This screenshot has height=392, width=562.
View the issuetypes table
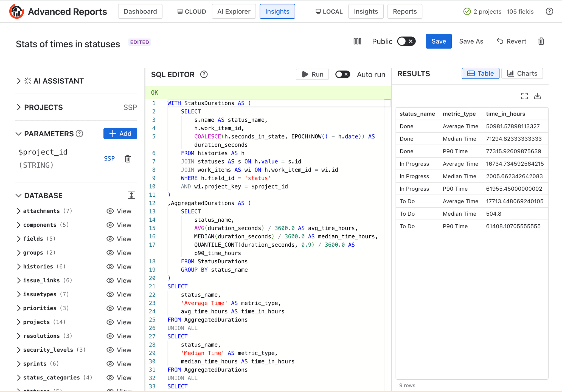[x=119, y=294]
